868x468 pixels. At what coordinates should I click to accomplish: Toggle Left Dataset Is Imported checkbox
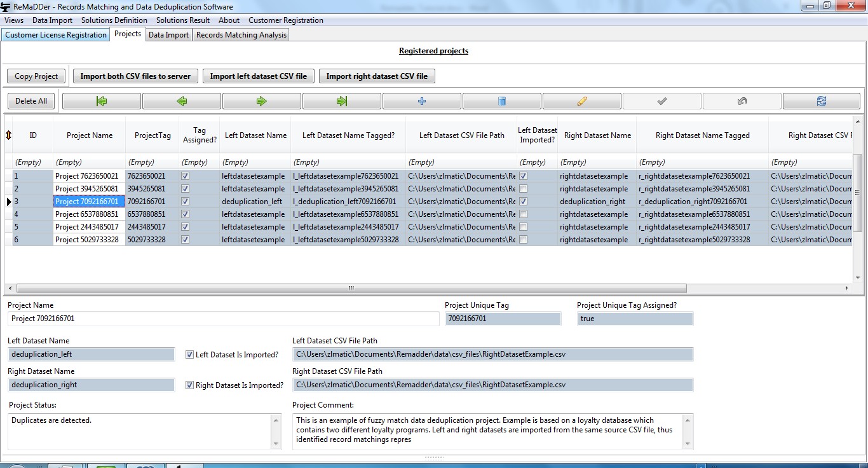point(189,355)
